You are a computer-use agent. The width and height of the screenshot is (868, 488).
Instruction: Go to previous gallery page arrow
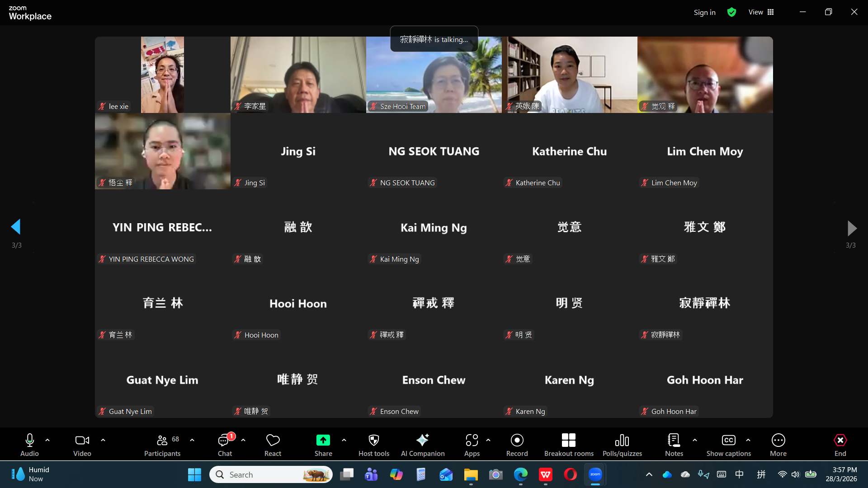point(16,227)
